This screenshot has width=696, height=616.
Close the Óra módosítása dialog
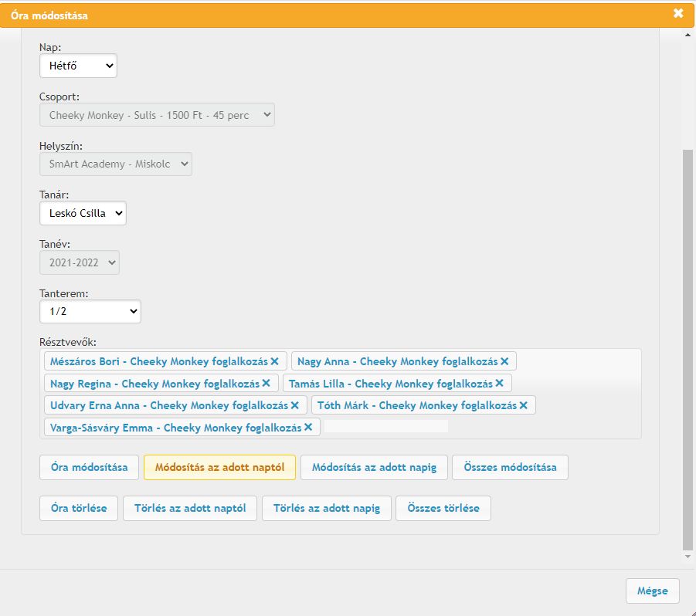(x=678, y=13)
